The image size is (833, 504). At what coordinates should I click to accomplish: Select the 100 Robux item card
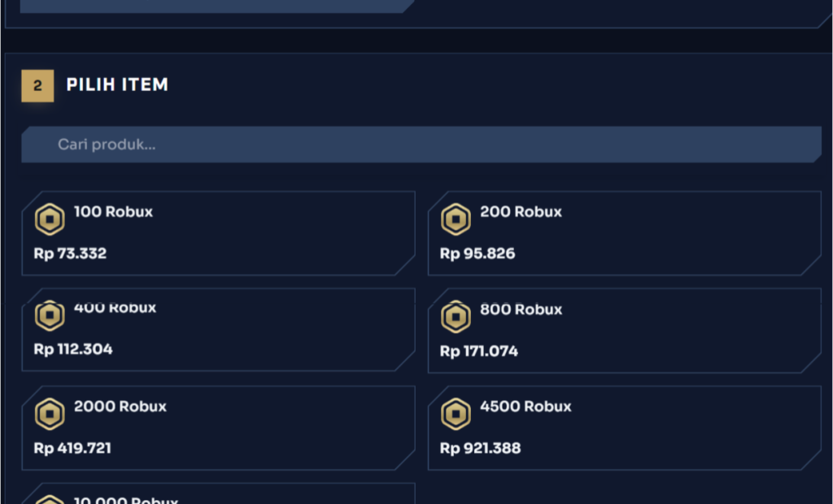[x=218, y=233]
